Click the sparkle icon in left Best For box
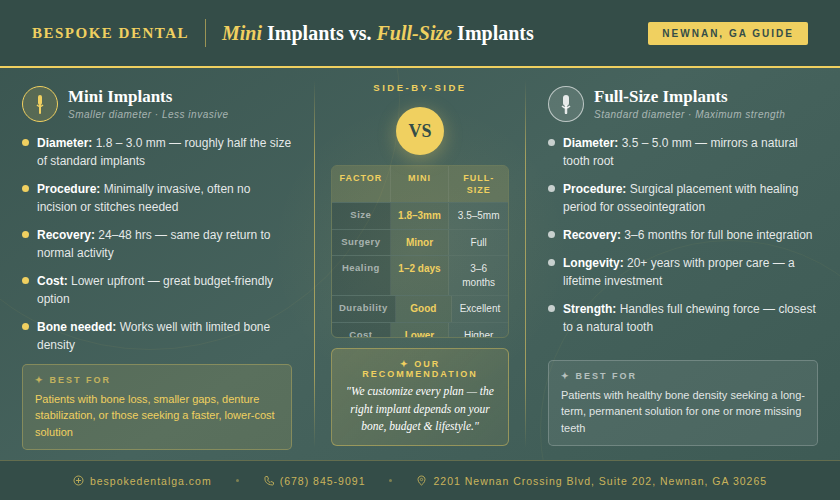The image size is (840, 500). (x=39, y=380)
